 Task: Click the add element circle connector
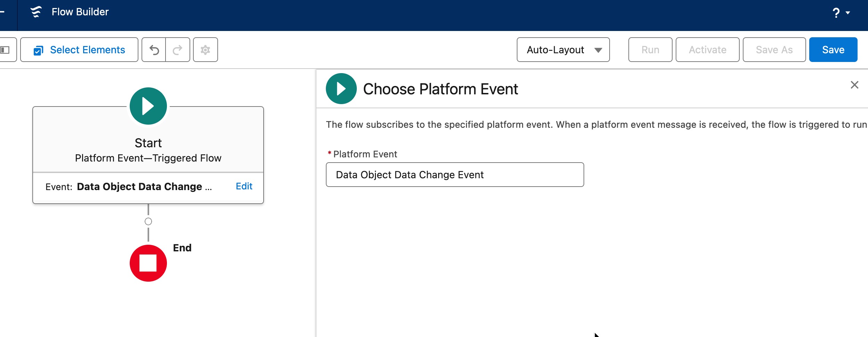[x=148, y=221]
